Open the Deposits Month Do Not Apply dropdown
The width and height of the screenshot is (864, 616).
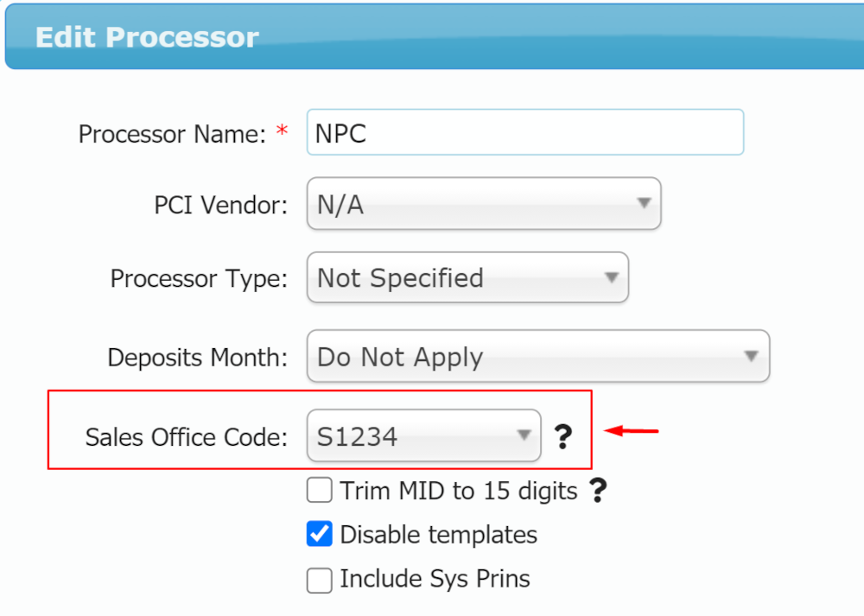click(537, 356)
